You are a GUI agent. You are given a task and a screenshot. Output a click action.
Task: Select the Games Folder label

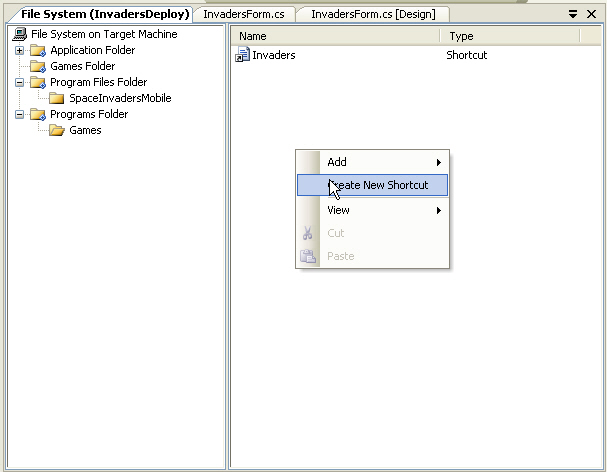click(x=82, y=66)
